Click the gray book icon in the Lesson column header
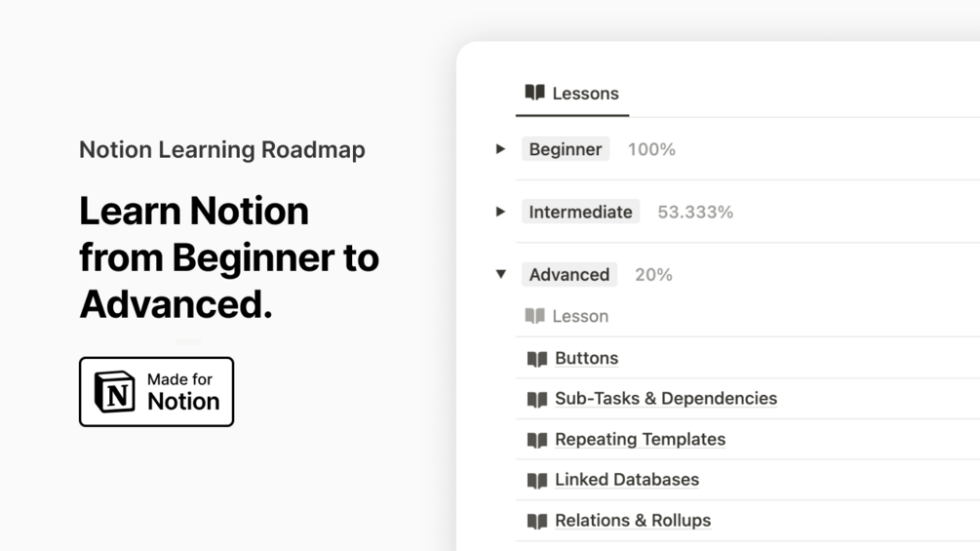The height and width of the screenshot is (551, 980). click(534, 316)
